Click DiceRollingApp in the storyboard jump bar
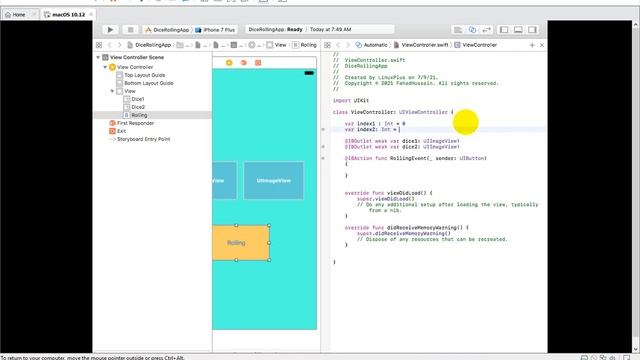 [149, 45]
